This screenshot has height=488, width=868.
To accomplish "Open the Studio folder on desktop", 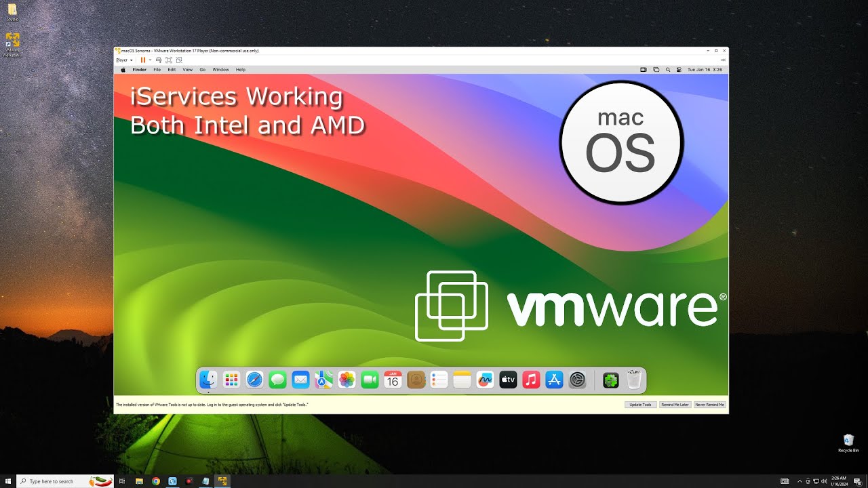I will pyautogui.click(x=12, y=12).
